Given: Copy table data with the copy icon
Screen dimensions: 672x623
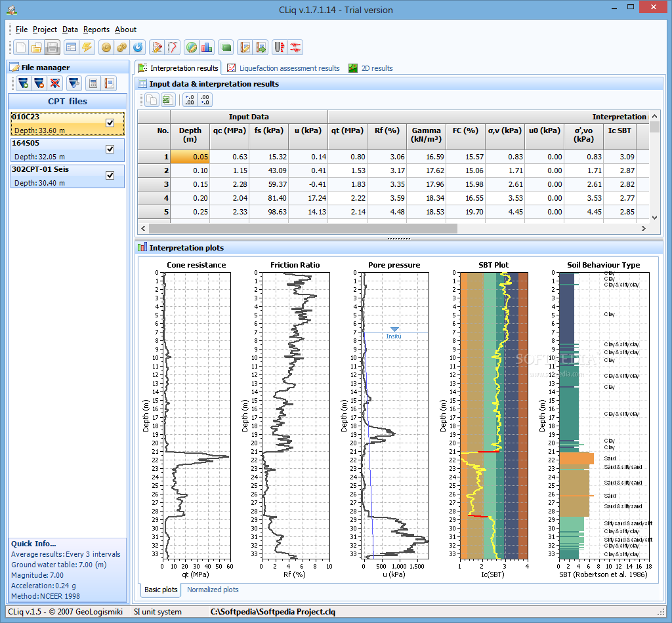Looking at the screenshot, I should click(152, 100).
